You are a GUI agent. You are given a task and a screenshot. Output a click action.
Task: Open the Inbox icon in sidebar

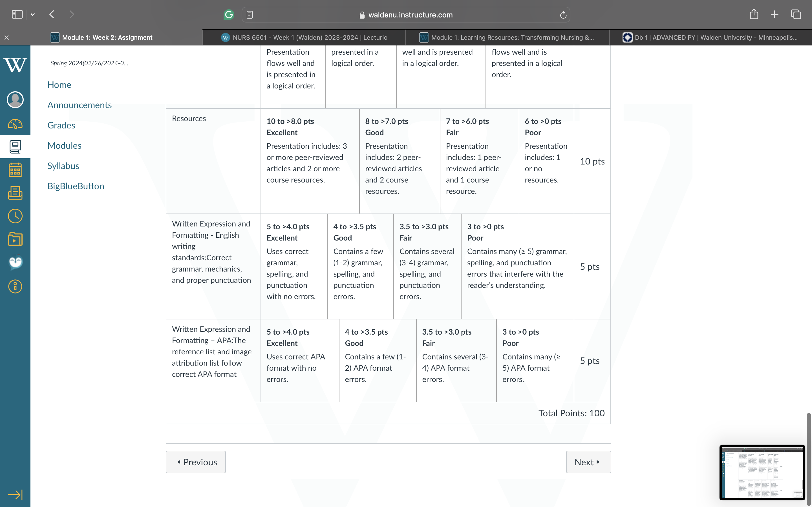pyautogui.click(x=15, y=193)
